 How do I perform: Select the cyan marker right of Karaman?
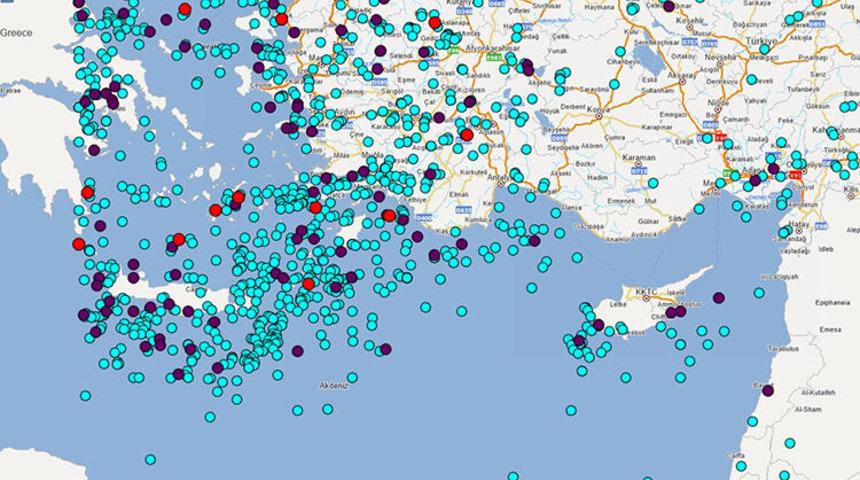coord(653,183)
